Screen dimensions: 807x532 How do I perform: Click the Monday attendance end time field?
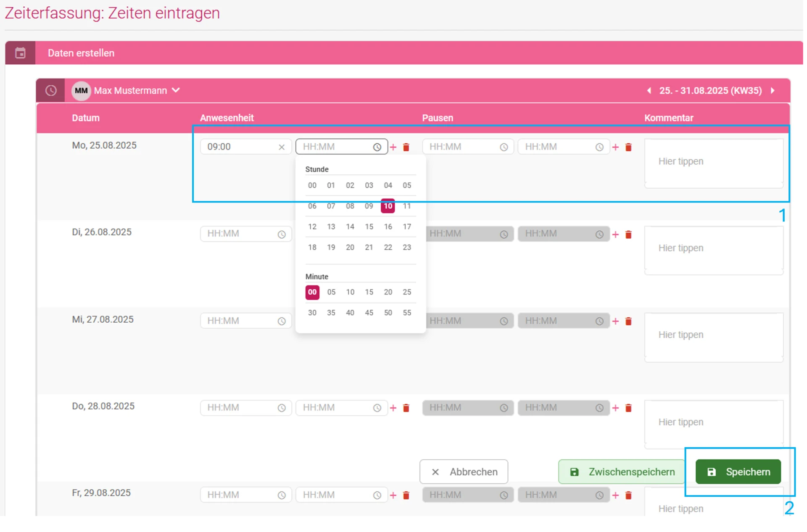point(341,147)
